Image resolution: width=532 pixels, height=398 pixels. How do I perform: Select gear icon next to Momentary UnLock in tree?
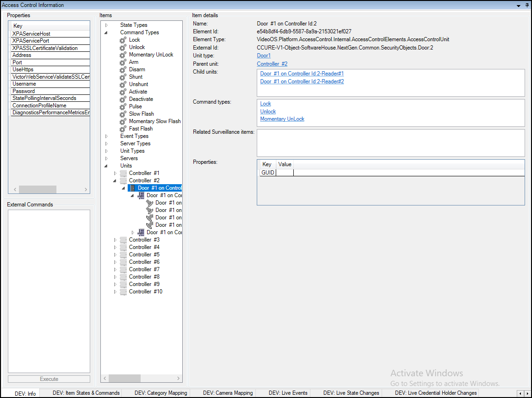123,55
